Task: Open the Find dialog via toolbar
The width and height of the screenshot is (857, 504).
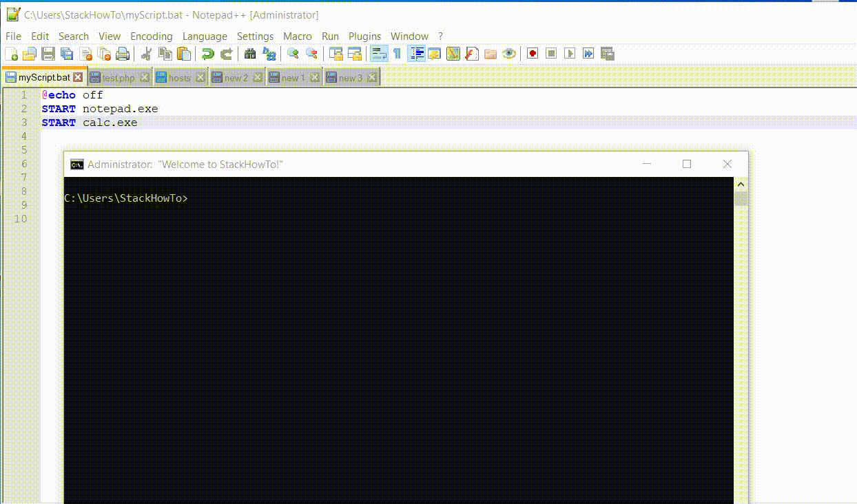Action: pos(249,53)
